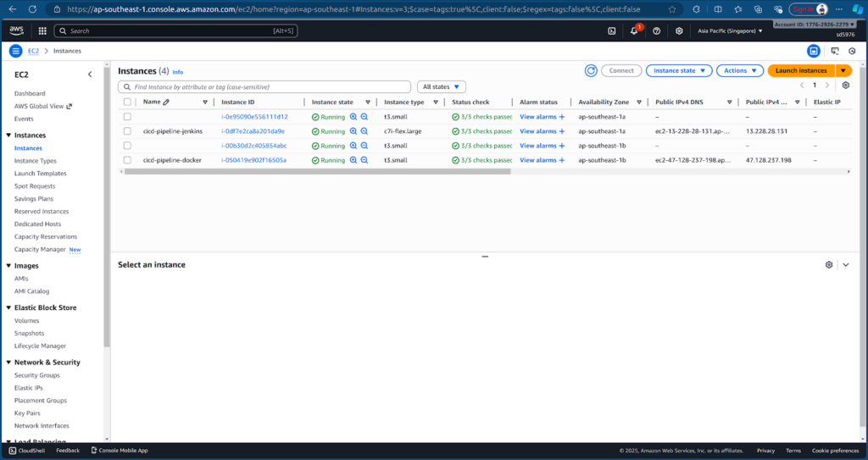The height and width of the screenshot is (460, 868).
Task: Select the cicd-pipeline-jenkins instance checkbox
Action: [127, 131]
